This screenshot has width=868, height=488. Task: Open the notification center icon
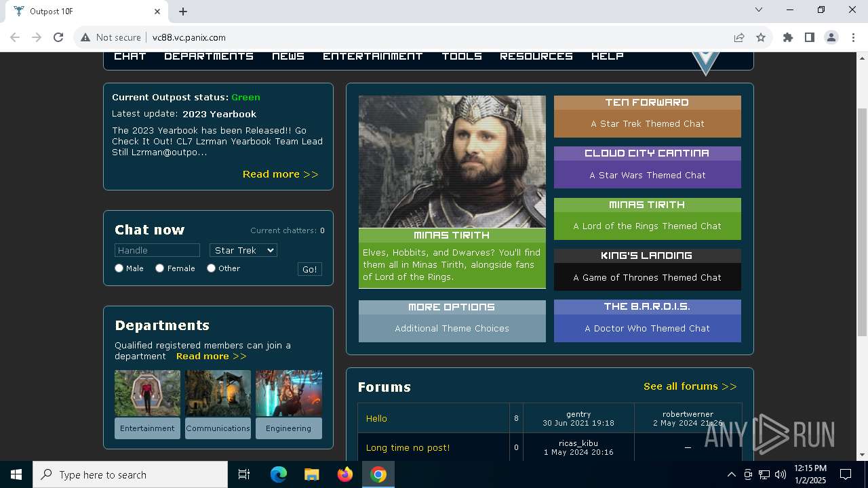[846, 474]
